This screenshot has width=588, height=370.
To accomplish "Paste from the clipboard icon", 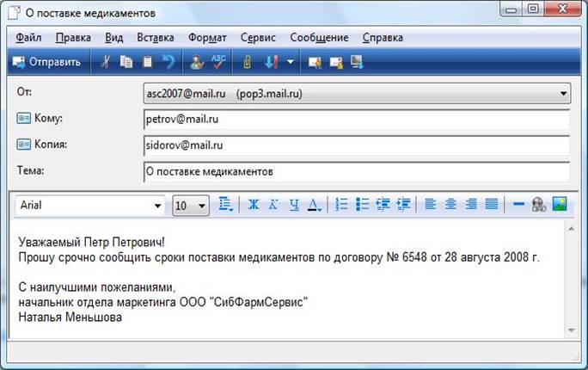I will click(147, 62).
